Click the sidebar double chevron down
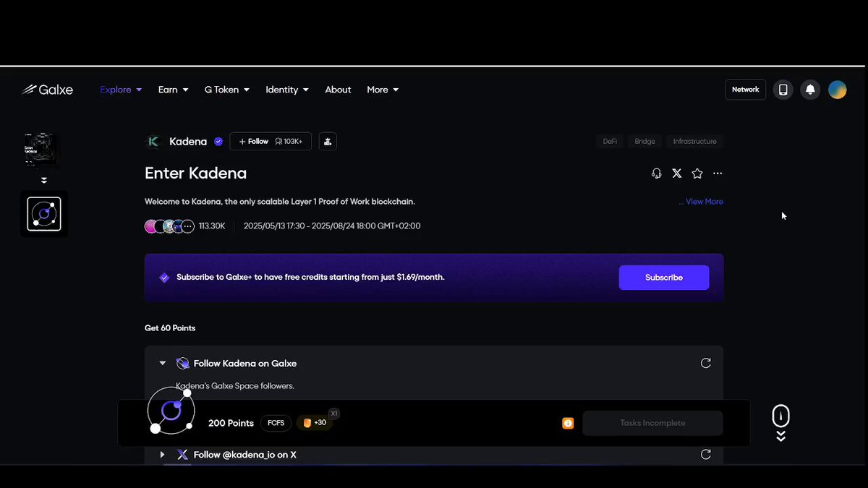868x488 pixels. coord(44,180)
